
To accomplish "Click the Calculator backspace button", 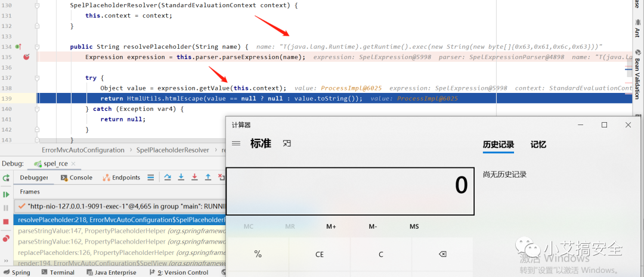I will (x=442, y=254).
